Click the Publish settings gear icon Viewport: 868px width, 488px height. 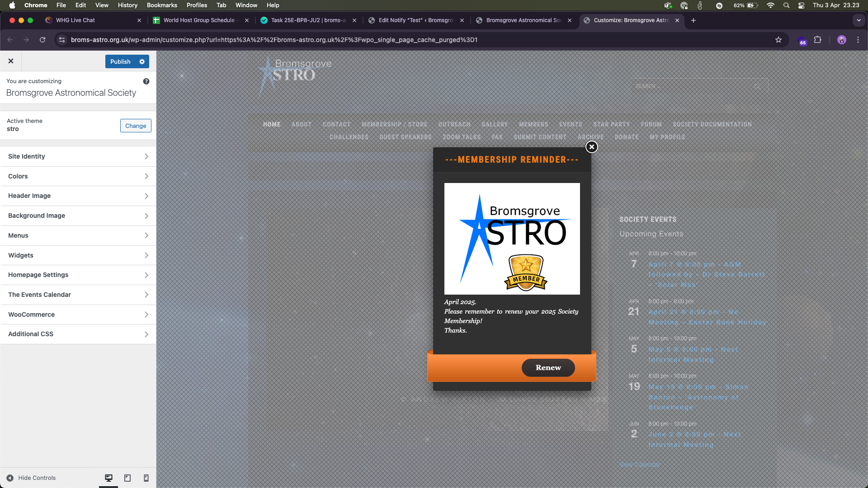pos(142,61)
